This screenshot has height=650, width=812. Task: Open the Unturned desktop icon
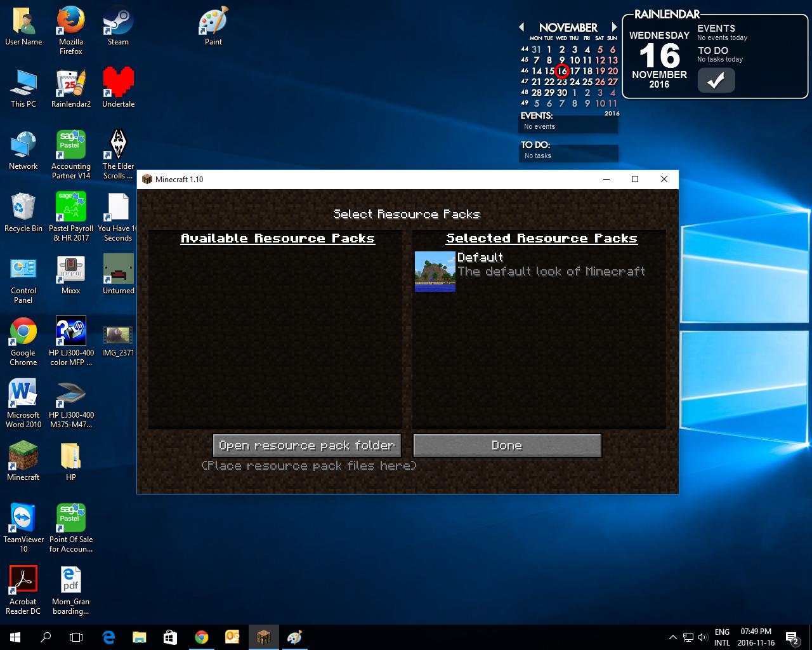119,270
